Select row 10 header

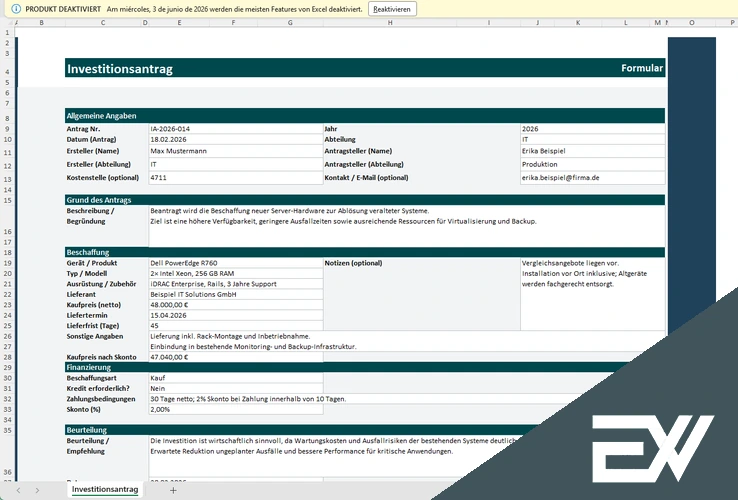[8, 139]
